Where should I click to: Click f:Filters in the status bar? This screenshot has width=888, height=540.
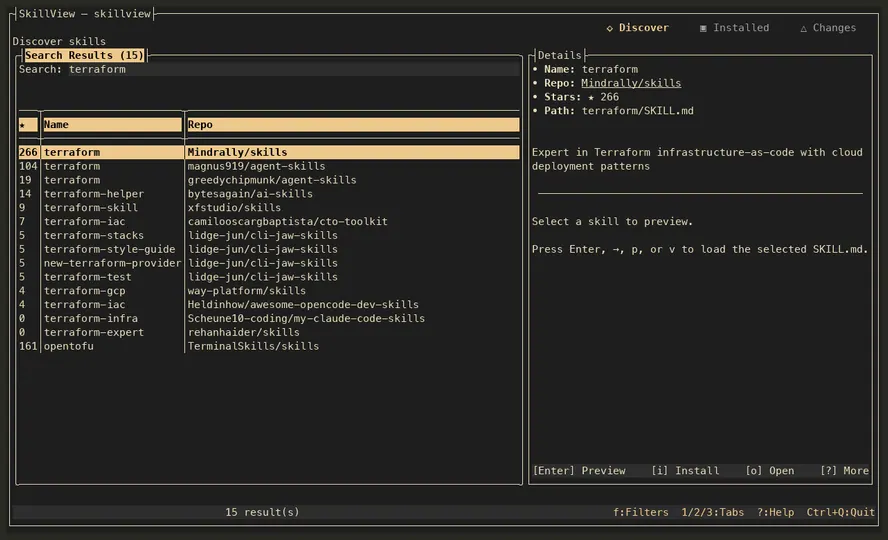[641, 512]
